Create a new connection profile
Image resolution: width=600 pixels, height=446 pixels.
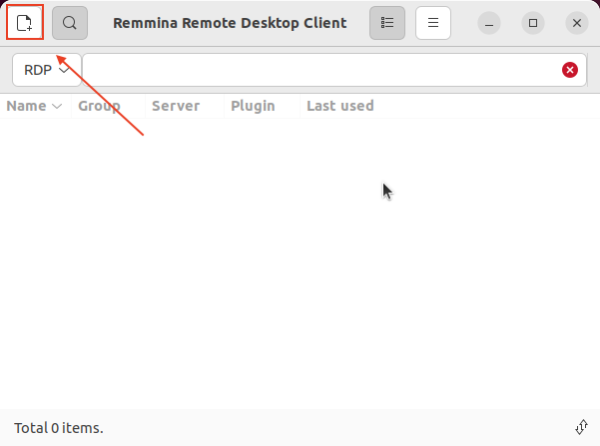[25, 23]
